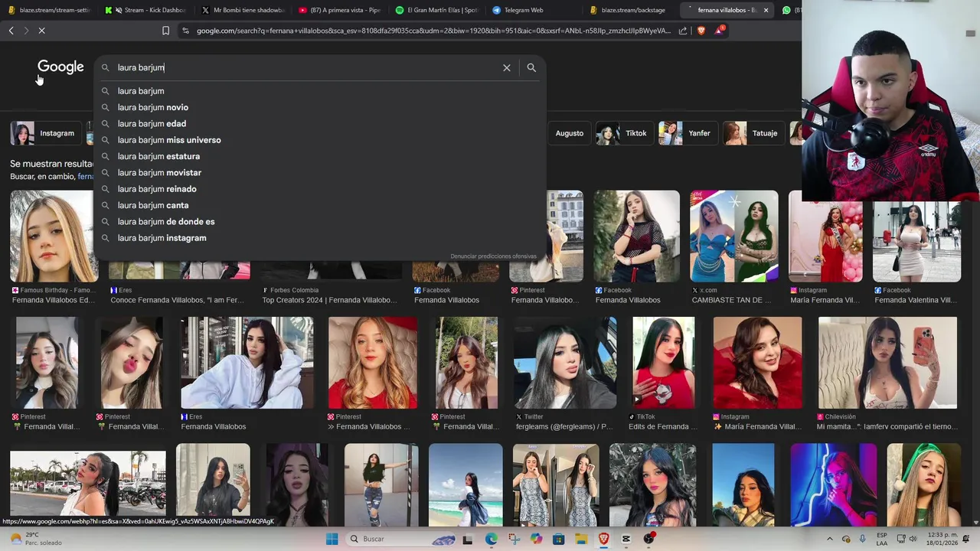Open weather widget showing 29°C
This screenshot has width=980, height=551.
35,539
